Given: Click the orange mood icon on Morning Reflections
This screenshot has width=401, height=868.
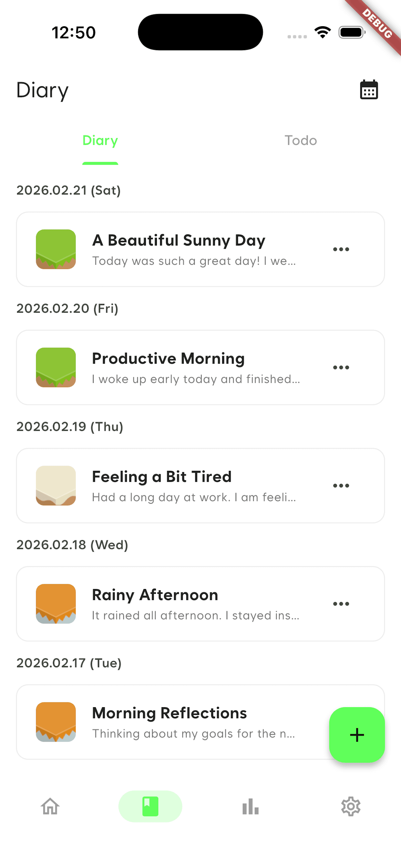Looking at the screenshot, I should tap(56, 722).
